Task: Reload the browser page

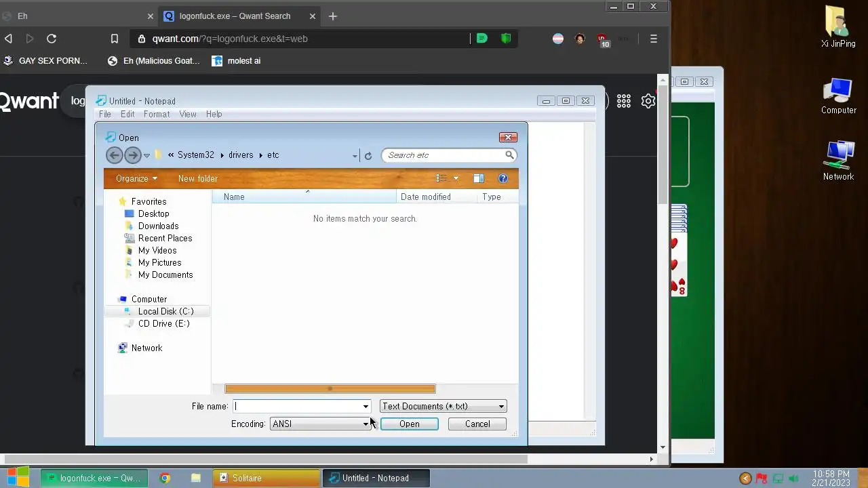Action: [x=52, y=39]
